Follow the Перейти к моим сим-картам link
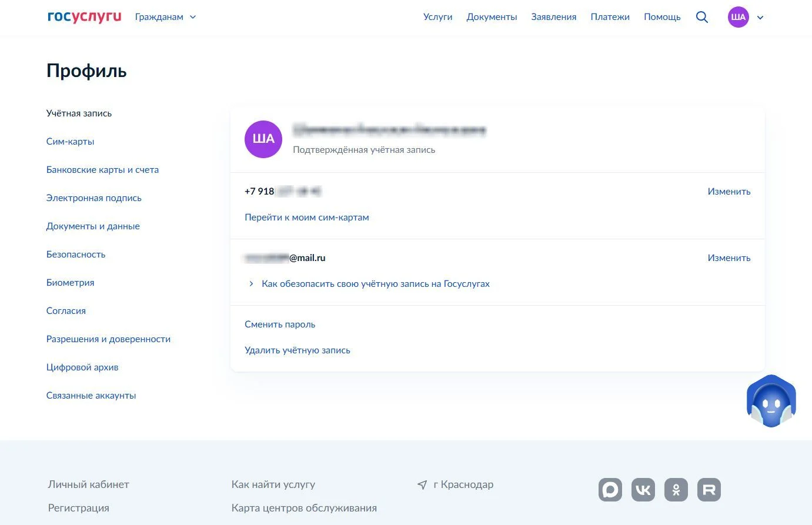Screen dimensions: 812x525 pyautogui.click(x=307, y=218)
